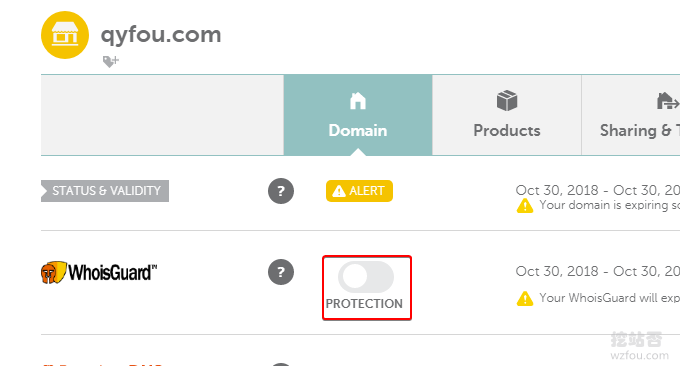Click the warning triangle beside WhoisGuard expiry notice
This screenshot has width=680, height=366.
(525, 298)
